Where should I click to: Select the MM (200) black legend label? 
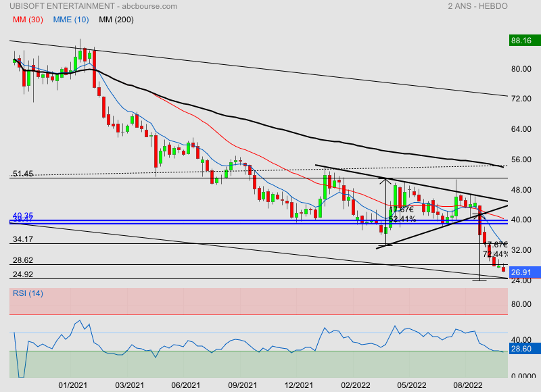pyautogui.click(x=116, y=20)
